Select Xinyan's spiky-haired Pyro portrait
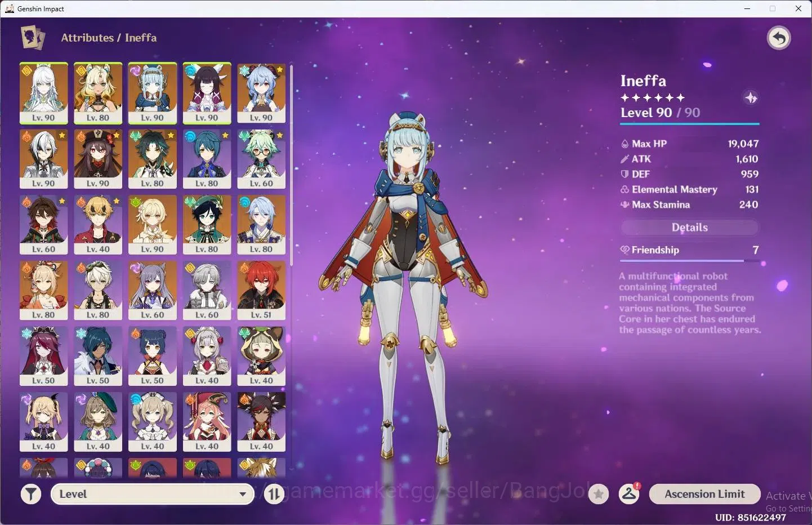 [261, 422]
